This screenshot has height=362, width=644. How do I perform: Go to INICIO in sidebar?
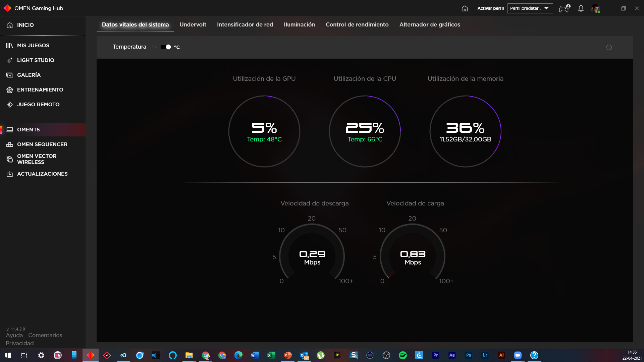click(x=43, y=25)
